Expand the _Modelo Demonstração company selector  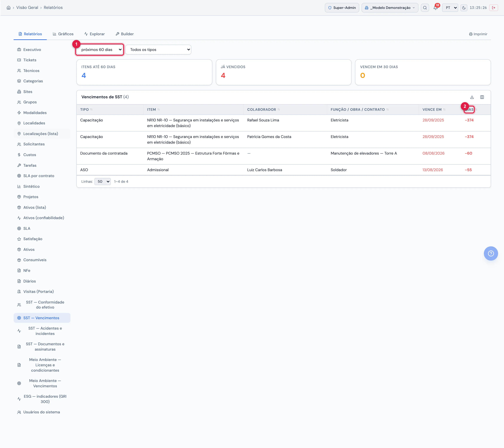pyautogui.click(x=390, y=8)
